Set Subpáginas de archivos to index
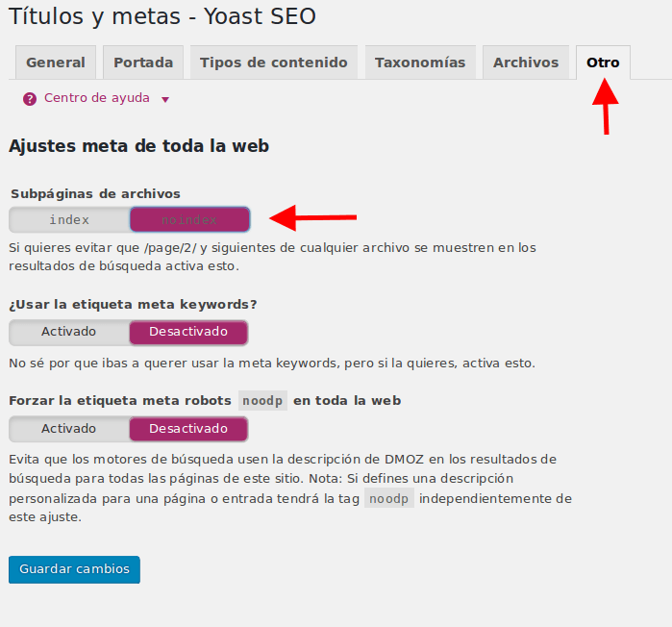This screenshot has height=627, width=672. click(x=69, y=220)
